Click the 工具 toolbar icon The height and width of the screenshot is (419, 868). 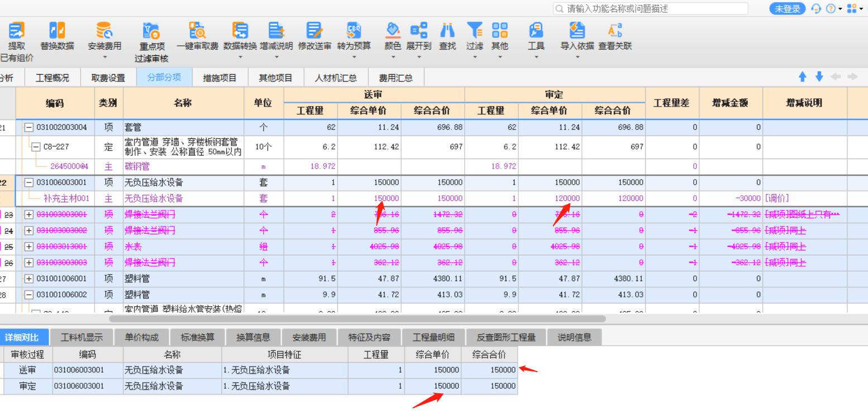[536, 30]
